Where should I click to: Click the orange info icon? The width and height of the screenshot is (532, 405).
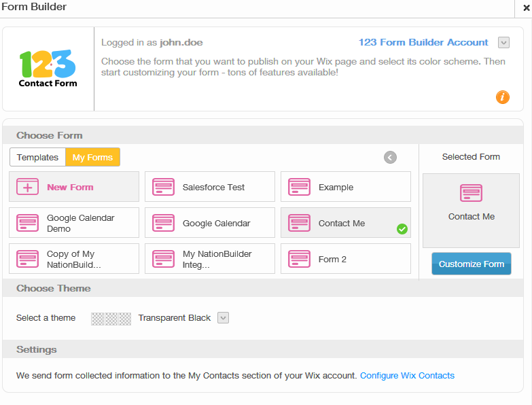point(503,97)
